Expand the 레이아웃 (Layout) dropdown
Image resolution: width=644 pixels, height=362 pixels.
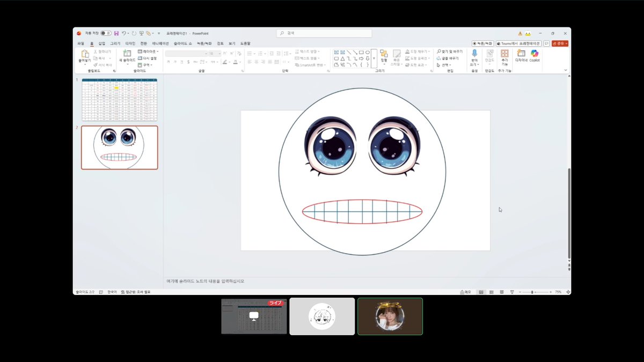(147, 51)
